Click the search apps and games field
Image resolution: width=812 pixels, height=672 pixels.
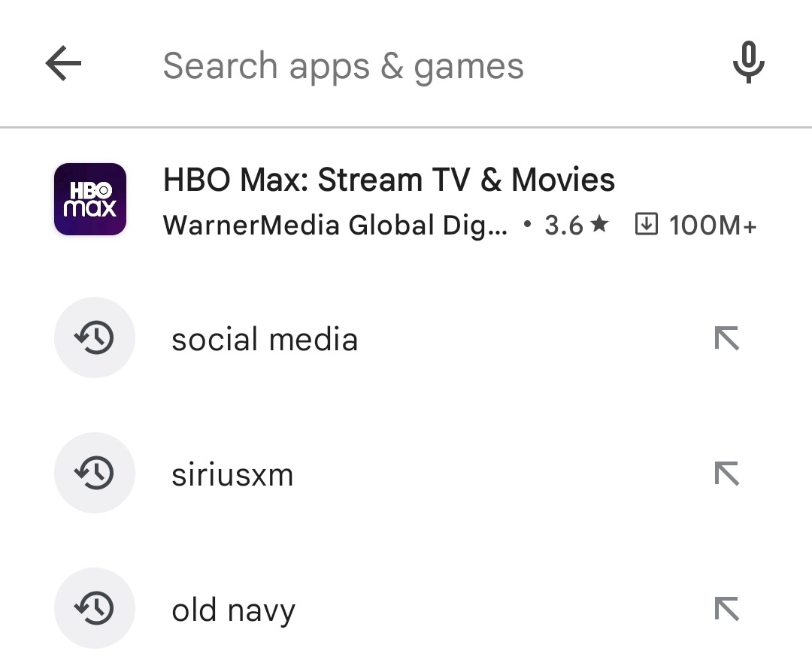pyautogui.click(x=346, y=65)
